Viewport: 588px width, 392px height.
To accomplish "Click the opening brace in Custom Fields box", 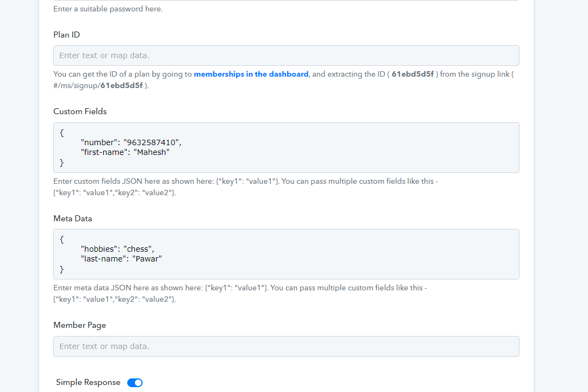I will coord(62,132).
